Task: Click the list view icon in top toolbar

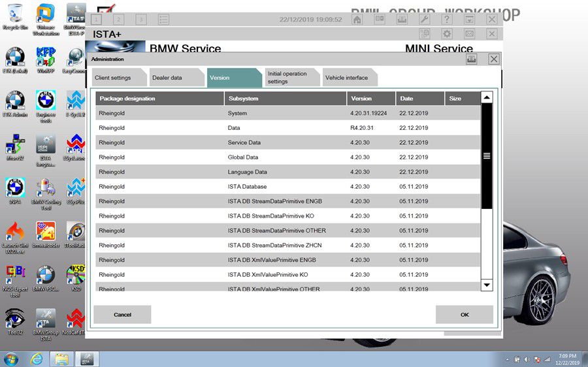Action: coord(163,20)
